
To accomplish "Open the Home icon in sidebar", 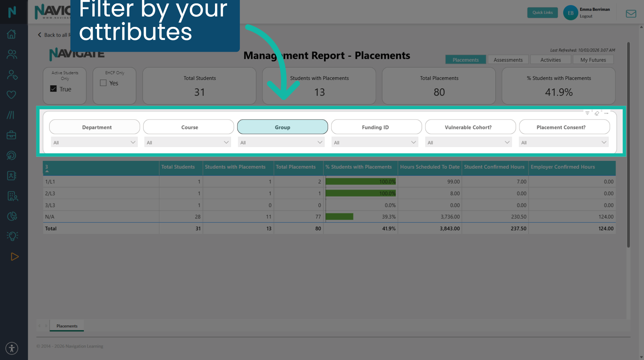I will pyautogui.click(x=11, y=34).
